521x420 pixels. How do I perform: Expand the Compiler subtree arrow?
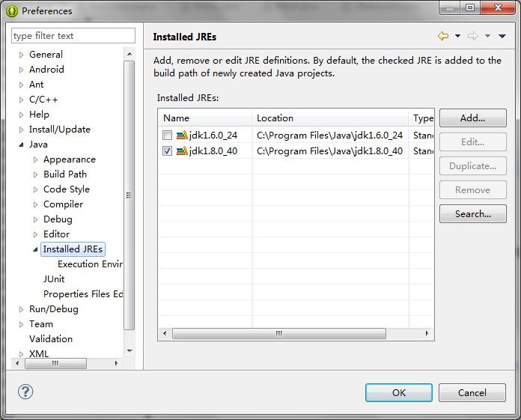[x=35, y=204]
